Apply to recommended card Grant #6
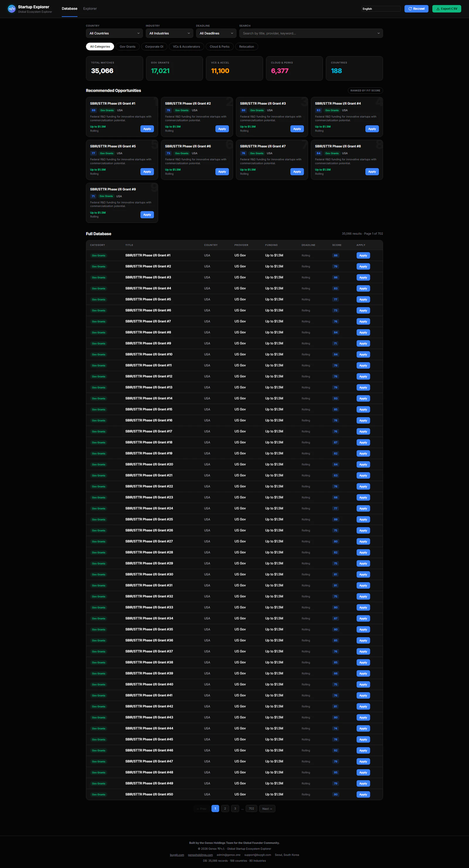The height and width of the screenshot is (868, 469). pos(222,172)
